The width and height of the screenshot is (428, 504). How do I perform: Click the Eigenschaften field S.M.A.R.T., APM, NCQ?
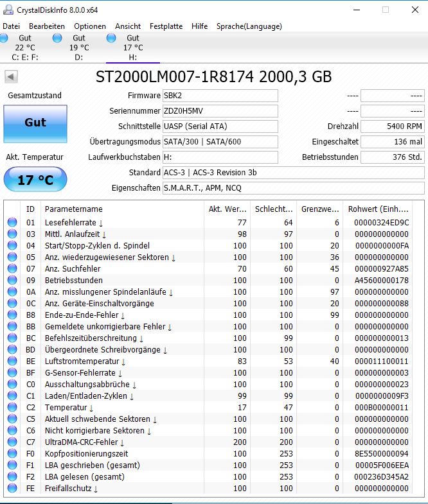pyautogui.click(x=294, y=188)
